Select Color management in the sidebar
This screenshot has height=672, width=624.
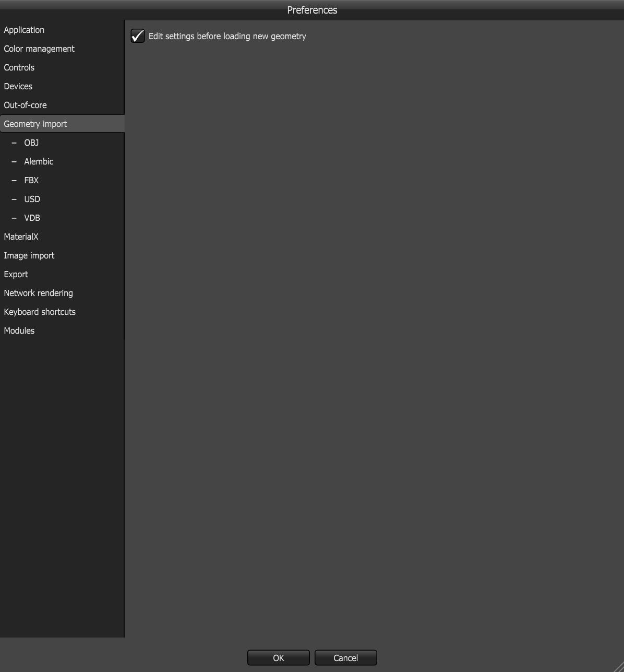click(62, 49)
